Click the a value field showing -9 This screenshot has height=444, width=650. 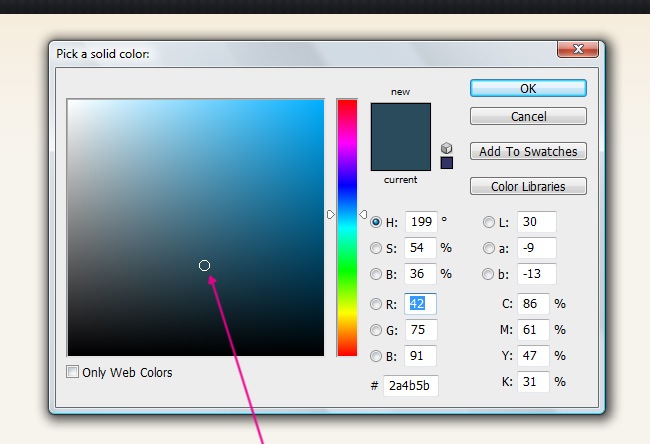(536, 247)
